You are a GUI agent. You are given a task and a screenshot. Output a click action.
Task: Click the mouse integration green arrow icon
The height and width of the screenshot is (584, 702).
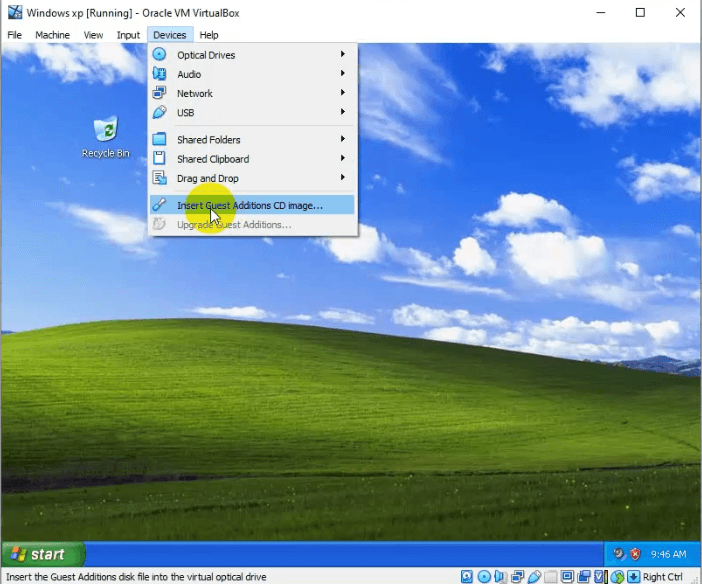[617, 576]
